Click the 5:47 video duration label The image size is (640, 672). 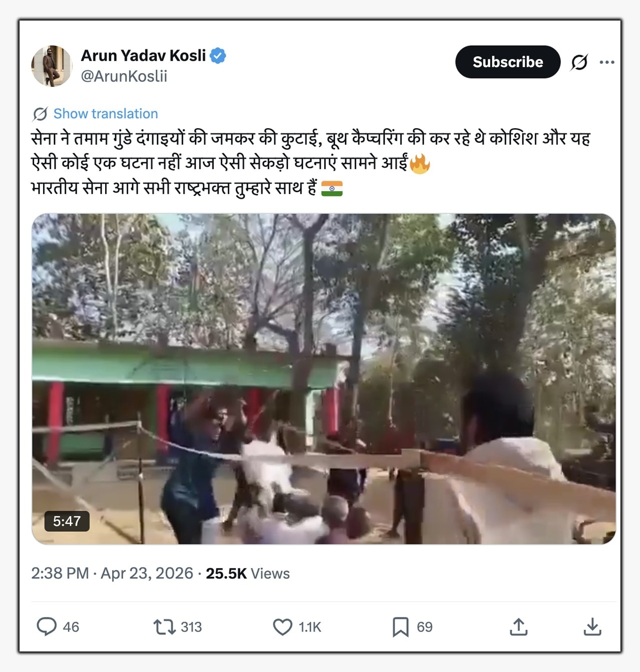tap(67, 521)
